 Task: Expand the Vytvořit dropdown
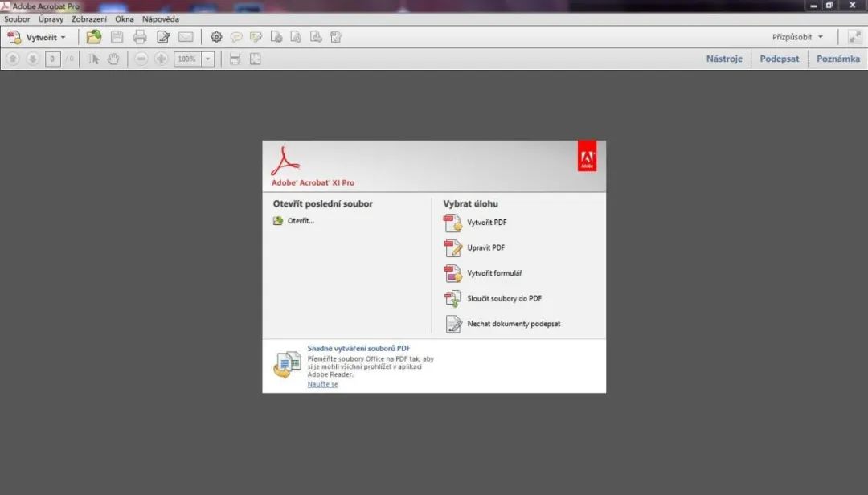pos(63,37)
